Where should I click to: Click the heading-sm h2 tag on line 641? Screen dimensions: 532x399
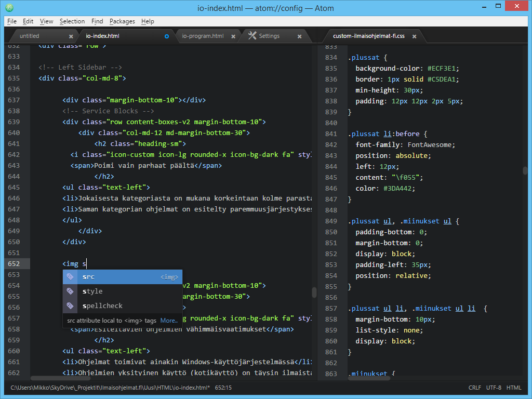pos(140,143)
